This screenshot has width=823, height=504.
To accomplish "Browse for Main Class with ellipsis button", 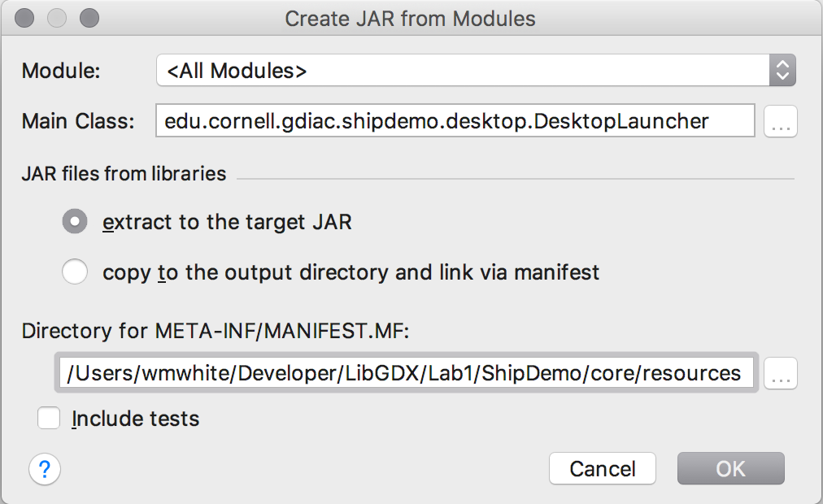I will (x=781, y=122).
